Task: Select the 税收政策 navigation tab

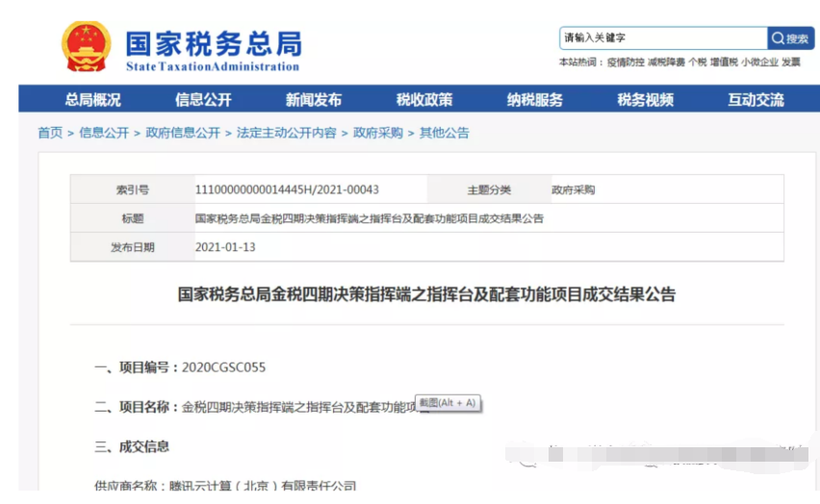Action: [424, 100]
